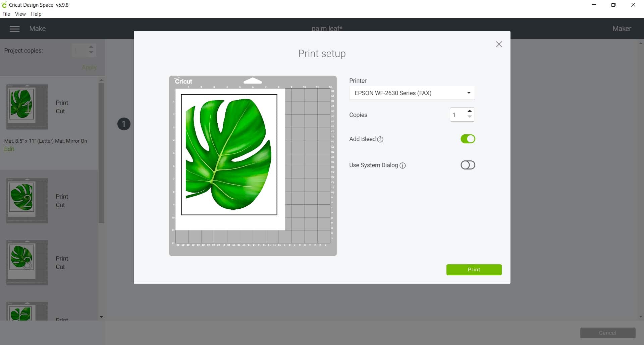Click the Add Bleed info icon
Image resolution: width=644 pixels, height=345 pixels.
point(380,139)
